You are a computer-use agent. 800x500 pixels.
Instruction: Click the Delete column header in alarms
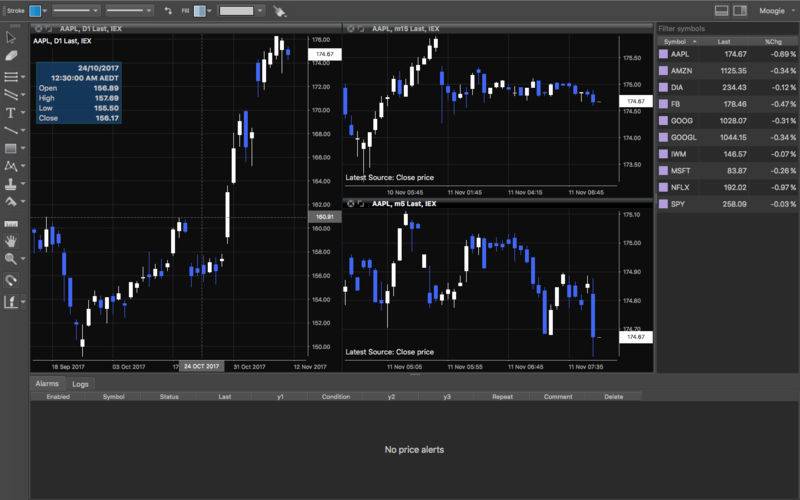pyautogui.click(x=614, y=396)
